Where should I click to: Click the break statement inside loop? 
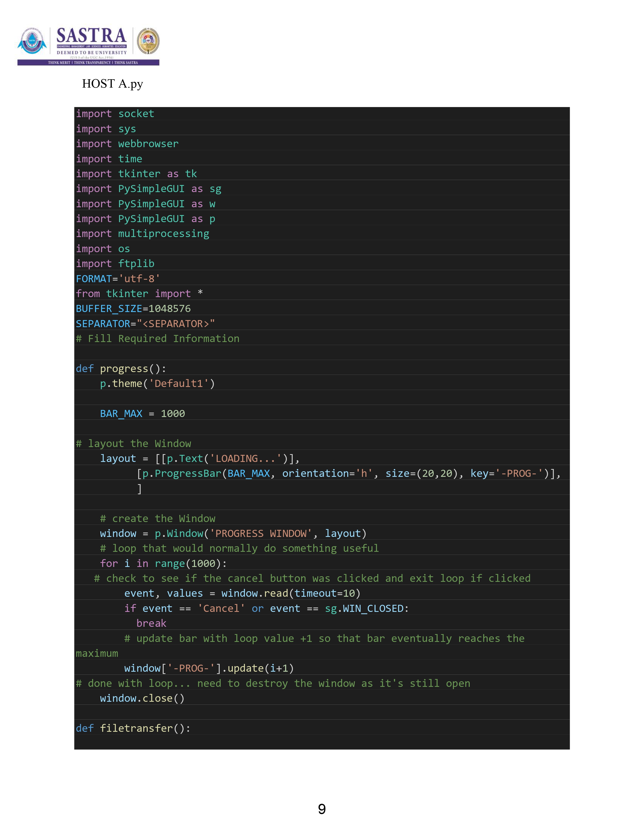tap(152, 623)
